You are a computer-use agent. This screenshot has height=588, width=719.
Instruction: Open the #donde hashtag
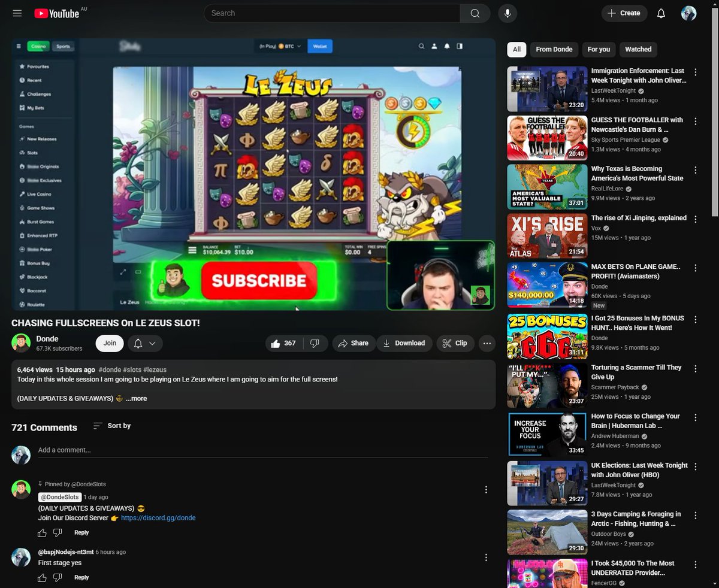(110, 370)
